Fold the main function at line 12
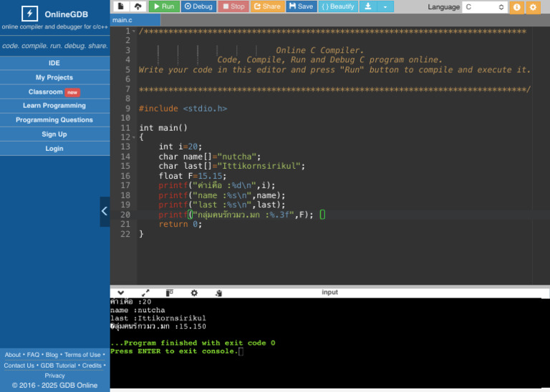Screen dimensions: 550x392 tap(134, 137)
